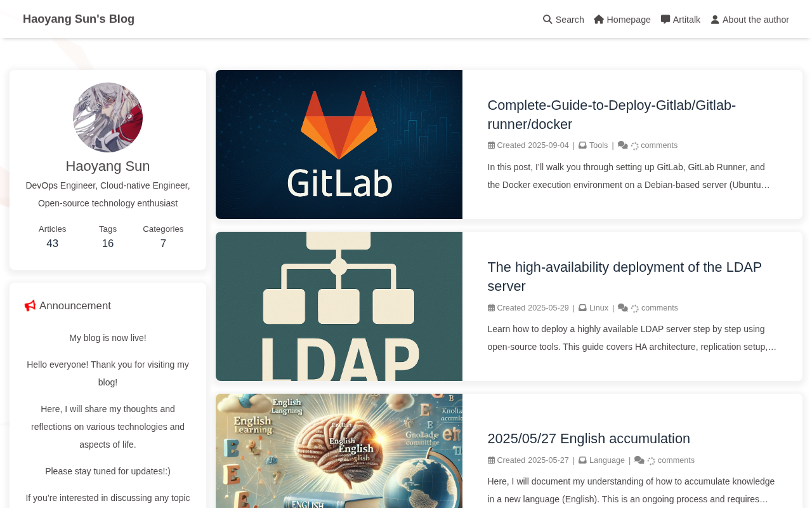Click inbox category icon beside Language

pos(582,460)
